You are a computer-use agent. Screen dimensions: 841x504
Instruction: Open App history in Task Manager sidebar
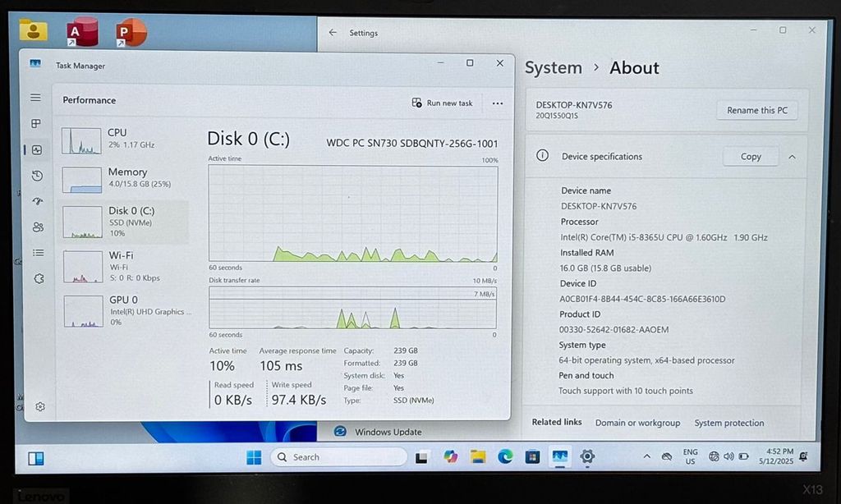point(37,176)
